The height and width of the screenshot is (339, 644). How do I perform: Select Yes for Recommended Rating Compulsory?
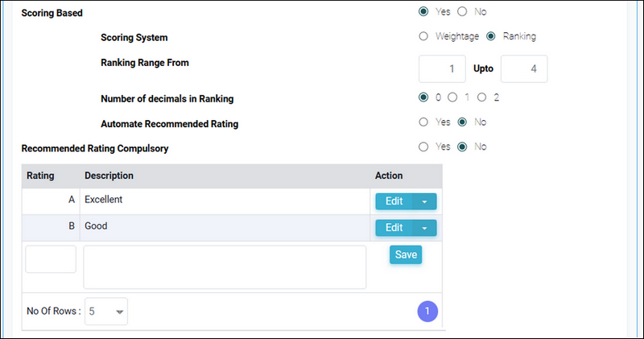click(x=423, y=147)
